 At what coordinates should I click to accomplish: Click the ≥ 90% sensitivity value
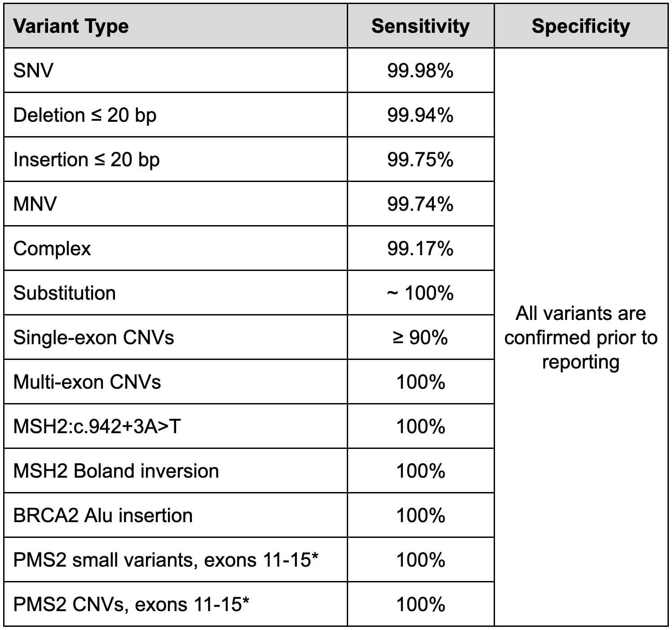point(420,337)
